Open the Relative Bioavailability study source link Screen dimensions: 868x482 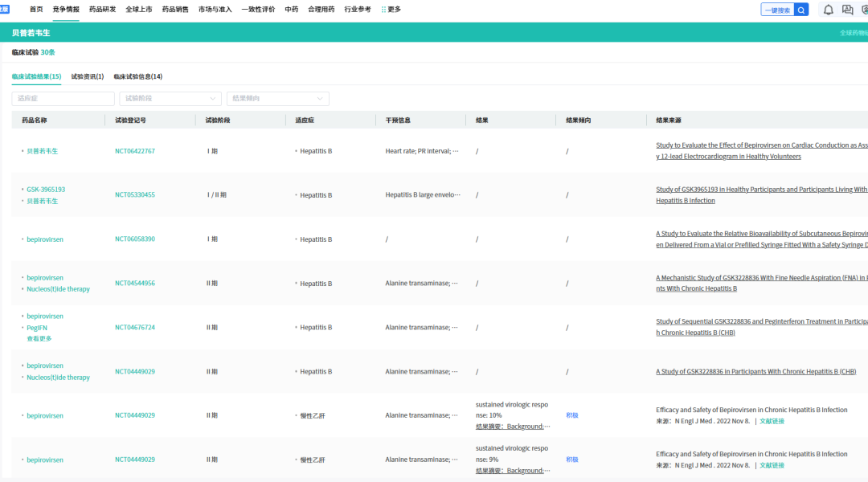(x=762, y=239)
